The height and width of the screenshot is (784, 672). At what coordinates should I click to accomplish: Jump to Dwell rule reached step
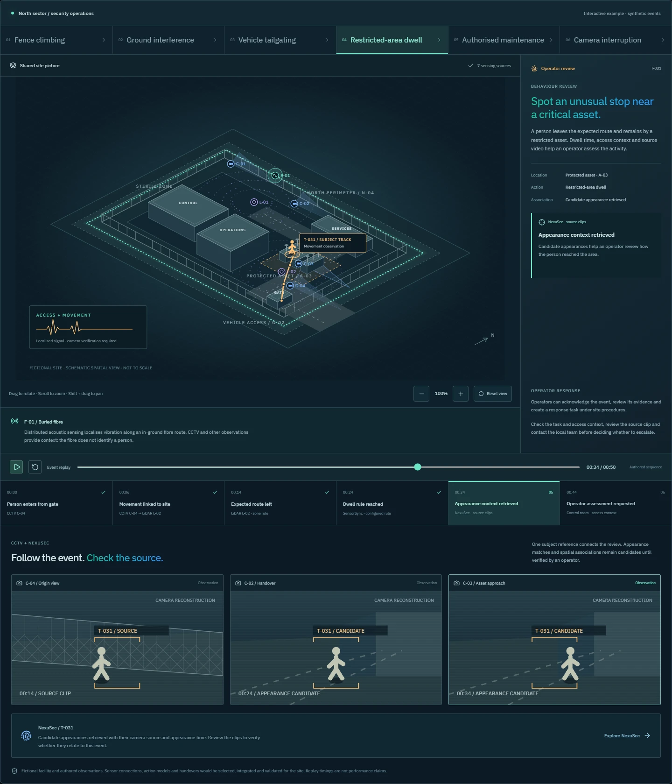point(392,503)
